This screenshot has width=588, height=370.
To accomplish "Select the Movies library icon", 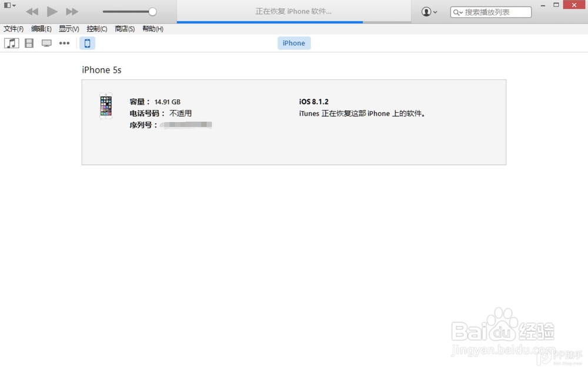I will tap(29, 42).
